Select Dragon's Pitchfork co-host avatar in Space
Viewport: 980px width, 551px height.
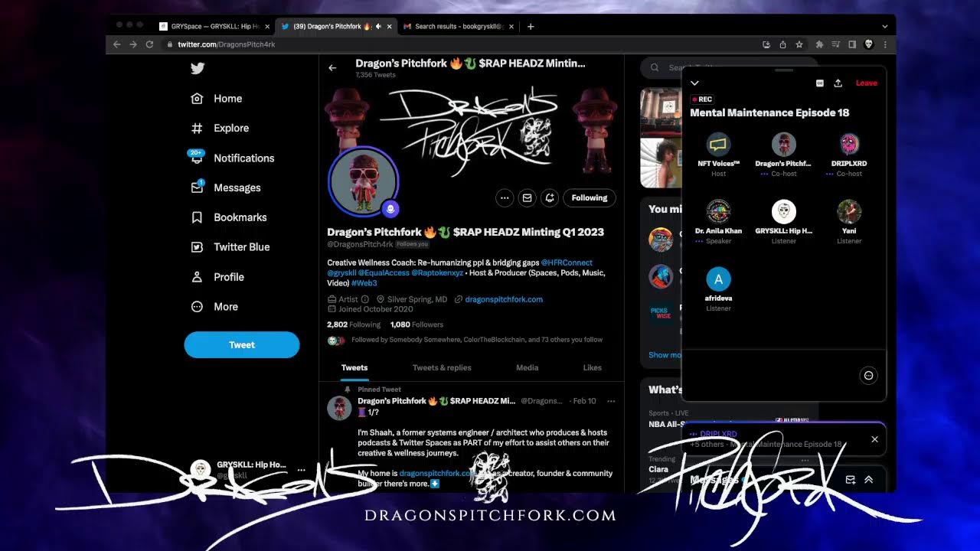coord(783,145)
